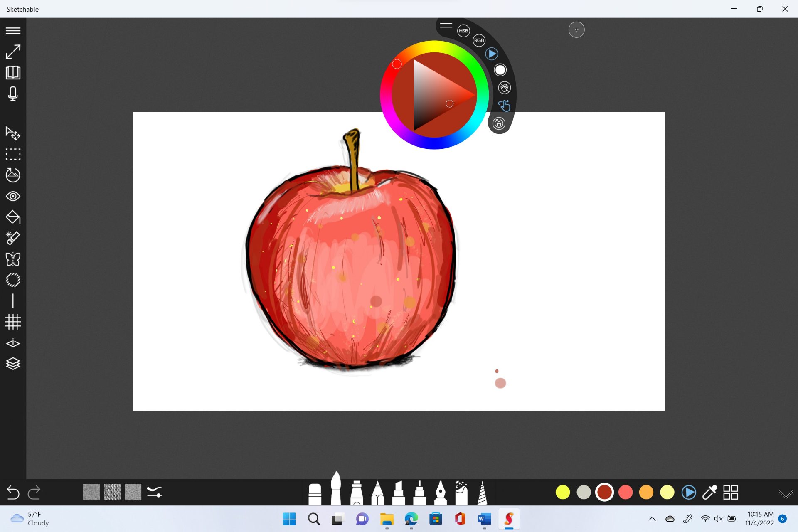
Task: Click the fullscreen expand arrows icon
Action: 13,52
